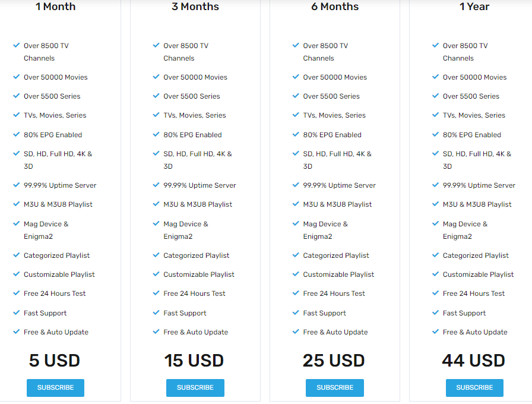
Task: Click checkmark next to Over 5500 Series, 1 Month
Action: (x=16, y=96)
